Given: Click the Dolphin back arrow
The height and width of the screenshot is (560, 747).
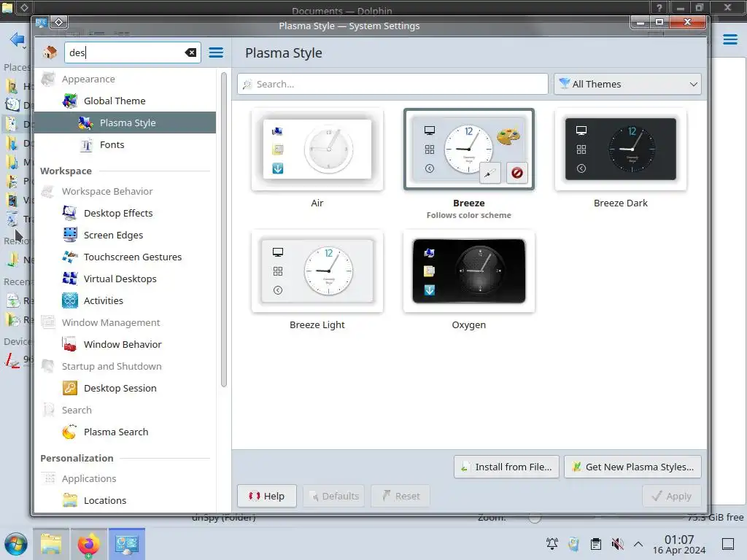Looking at the screenshot, I should (18, 39).
